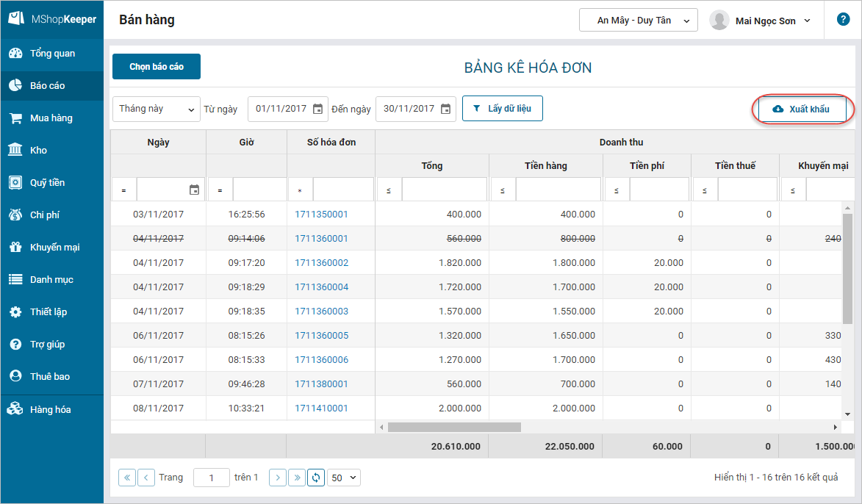Change page size dropdown showing 50
Image resolution: width=862 pixels, height=504 pixels.
[344, 478]
